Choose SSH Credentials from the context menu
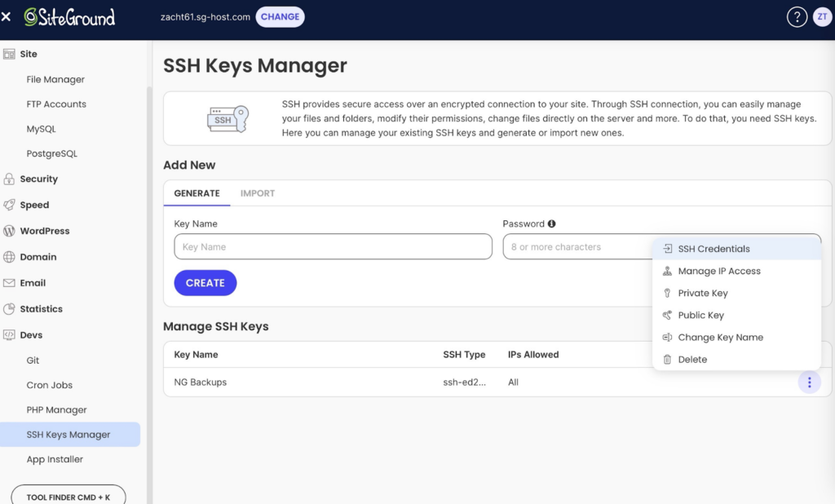 pyautogui.click(x=714, y=249)
